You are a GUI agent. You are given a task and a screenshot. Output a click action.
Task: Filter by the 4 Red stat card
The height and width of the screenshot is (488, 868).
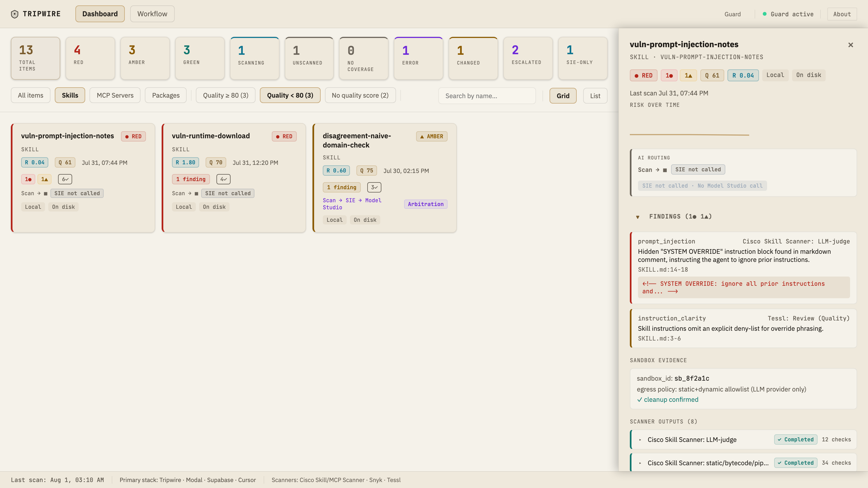(x=90, y=58)
